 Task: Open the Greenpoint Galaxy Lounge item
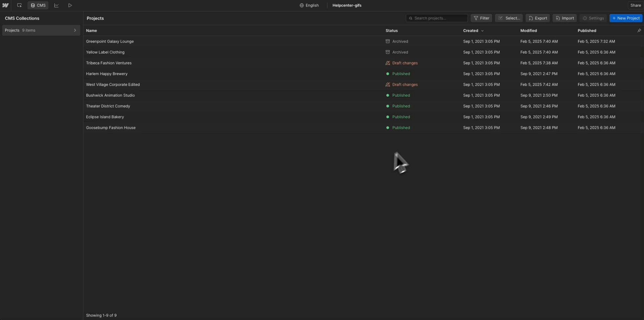[110, 41]
